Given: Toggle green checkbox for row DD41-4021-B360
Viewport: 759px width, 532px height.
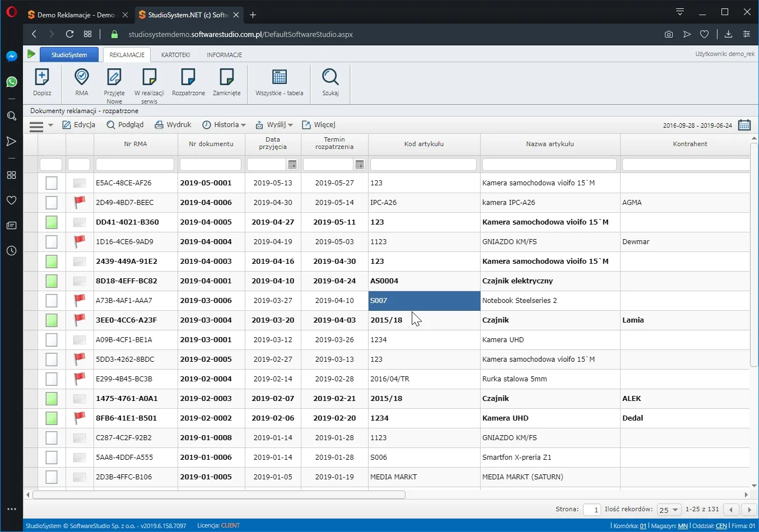Looking at the screenshot, I should 52,222.
